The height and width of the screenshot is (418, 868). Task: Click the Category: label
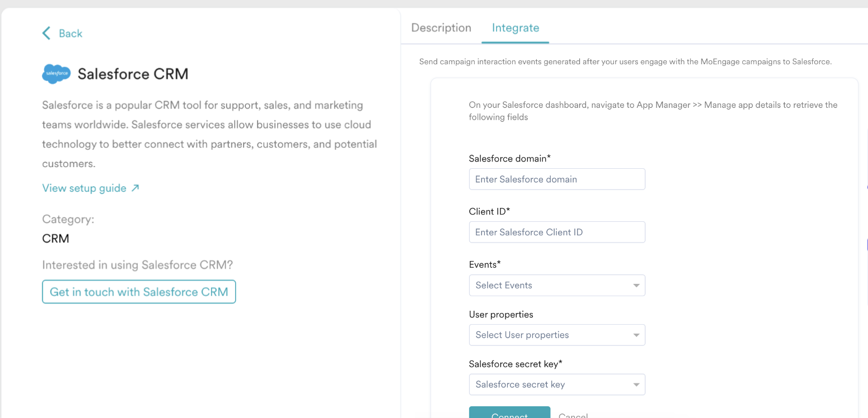coord(68,219)
